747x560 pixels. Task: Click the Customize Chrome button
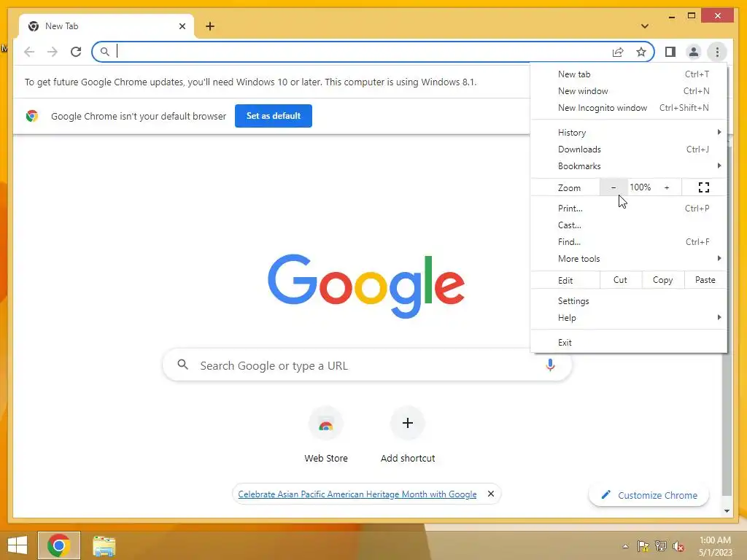coord(649,495)
